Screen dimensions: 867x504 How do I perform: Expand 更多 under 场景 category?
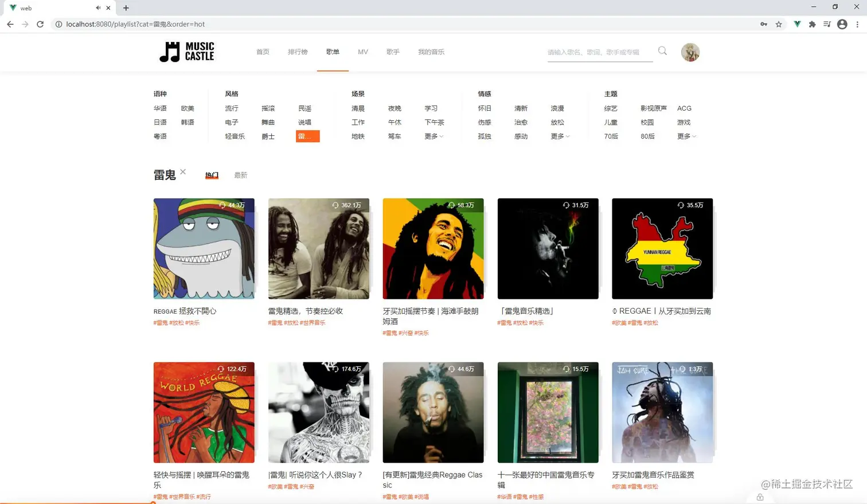(x=434, y=136)
